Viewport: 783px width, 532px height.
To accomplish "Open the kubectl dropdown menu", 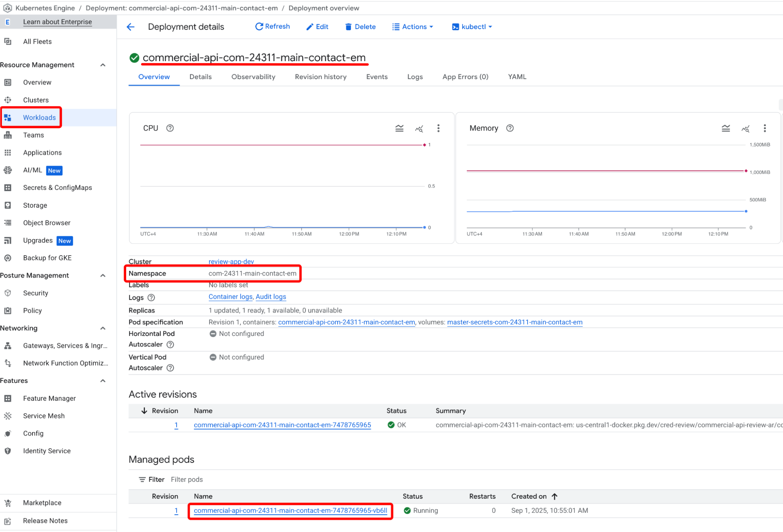I will coord(472,27).
